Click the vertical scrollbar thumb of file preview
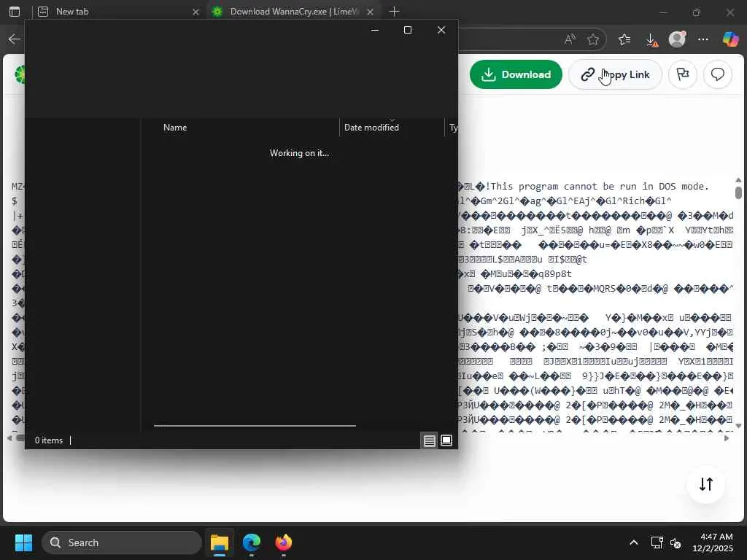747x560 pixels. click(x=738, y=192)
